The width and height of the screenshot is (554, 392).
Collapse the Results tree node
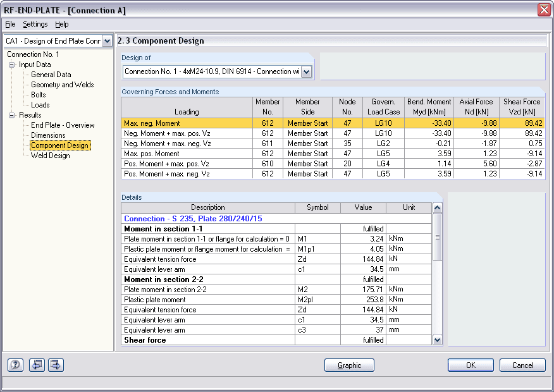[11, 115]
